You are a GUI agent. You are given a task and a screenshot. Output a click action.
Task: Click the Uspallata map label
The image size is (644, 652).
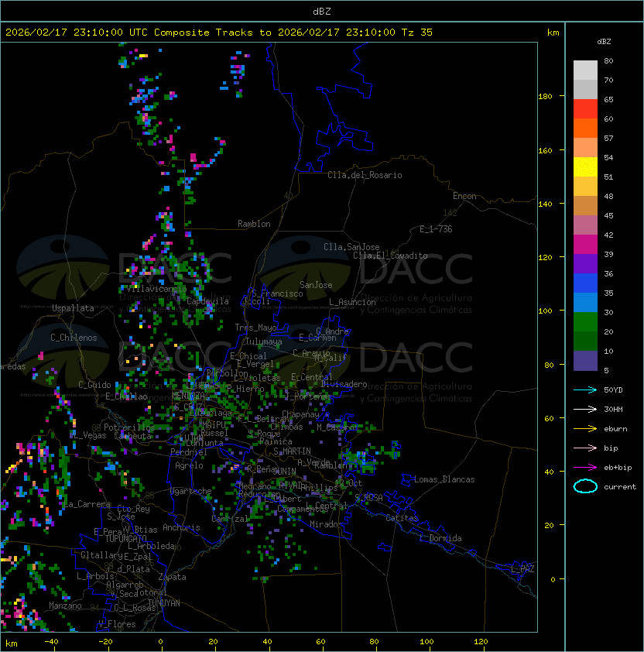(73, 308)
